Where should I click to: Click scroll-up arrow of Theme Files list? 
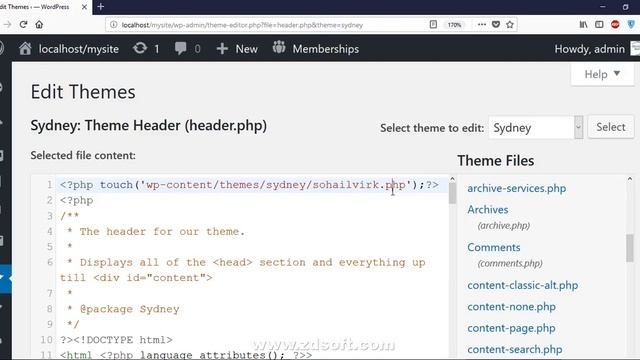(630, 179)
